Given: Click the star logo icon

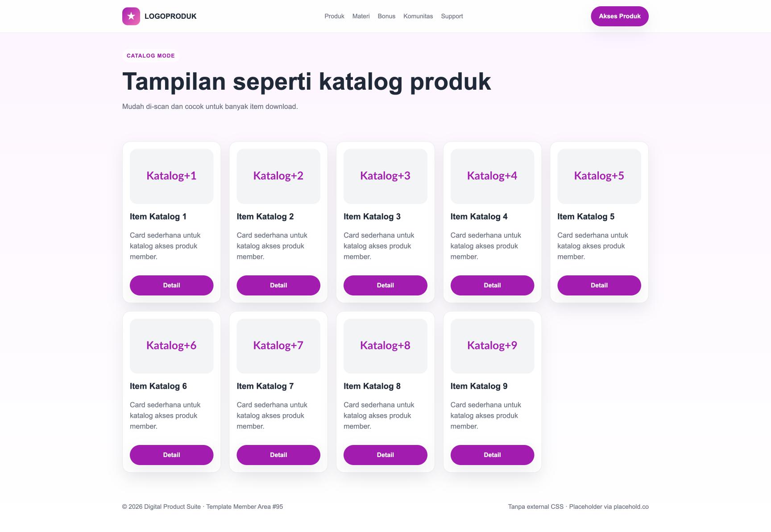Looking at the screenshot, I should (x=131, y=17).
